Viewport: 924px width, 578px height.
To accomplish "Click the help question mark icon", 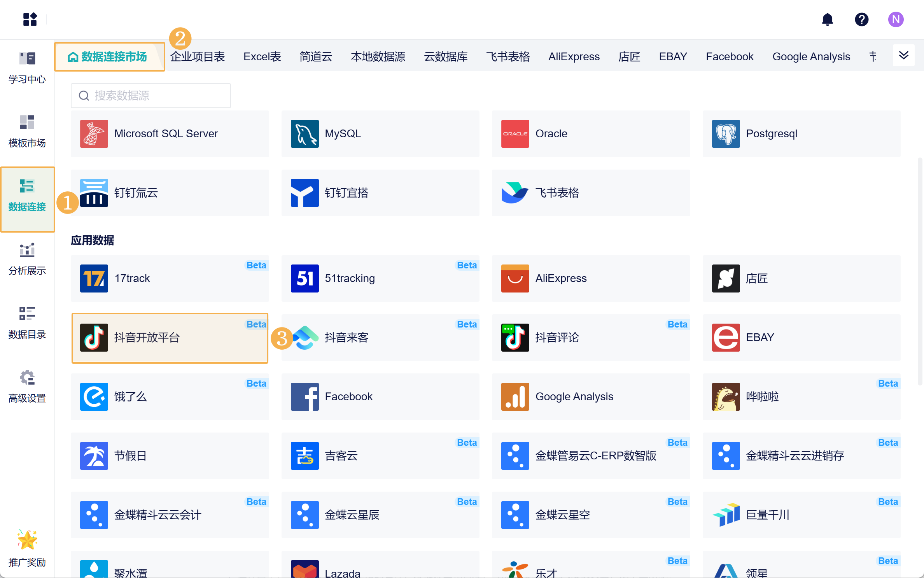I will tap(861, 19).
